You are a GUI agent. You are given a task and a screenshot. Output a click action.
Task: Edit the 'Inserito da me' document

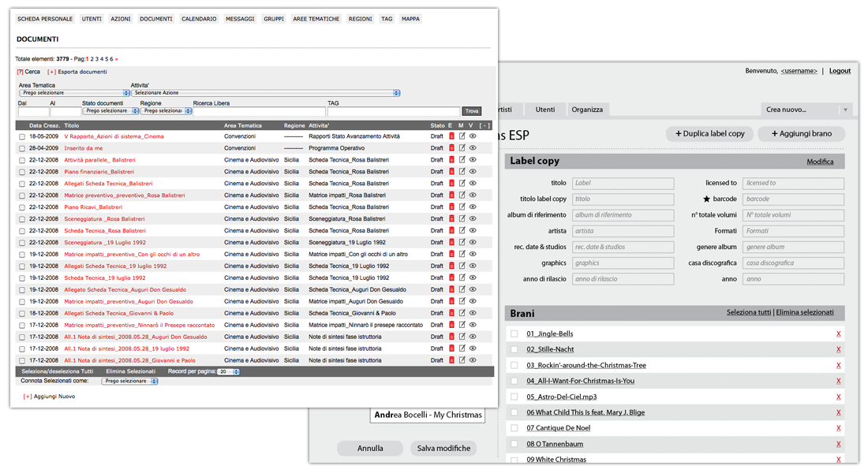[x=462, y=148]
